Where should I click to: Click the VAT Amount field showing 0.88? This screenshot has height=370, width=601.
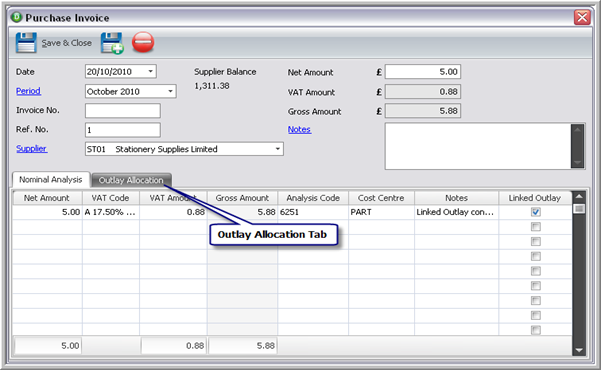(423, 92)
